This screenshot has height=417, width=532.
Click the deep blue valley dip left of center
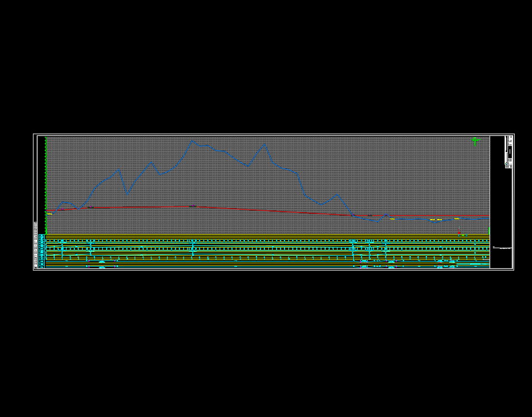(128, 194)
